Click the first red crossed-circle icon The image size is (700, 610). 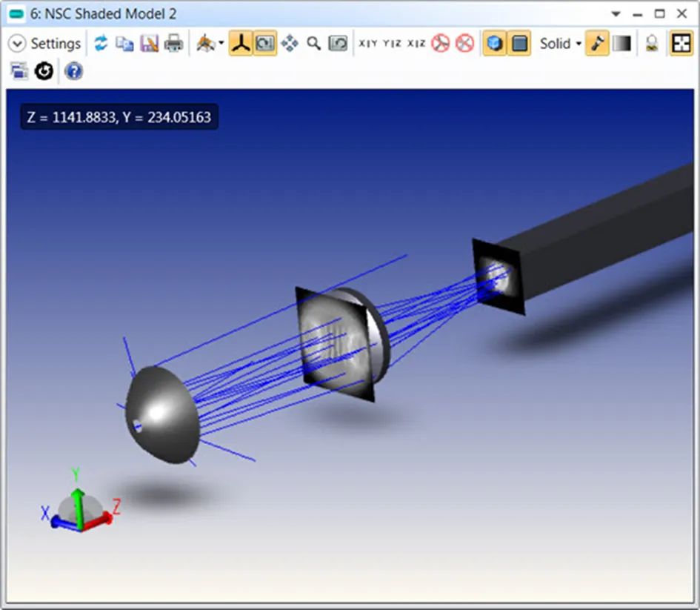point(441,43)
